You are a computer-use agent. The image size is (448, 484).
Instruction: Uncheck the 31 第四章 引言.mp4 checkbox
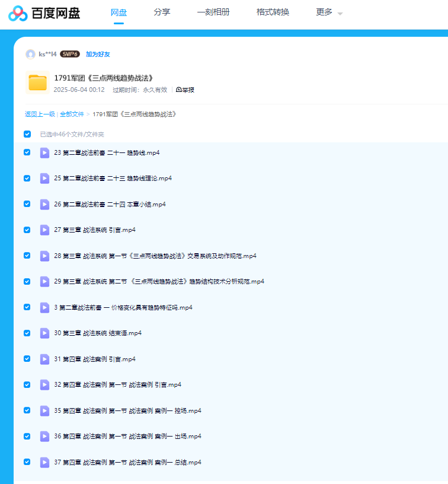(27, 359)
